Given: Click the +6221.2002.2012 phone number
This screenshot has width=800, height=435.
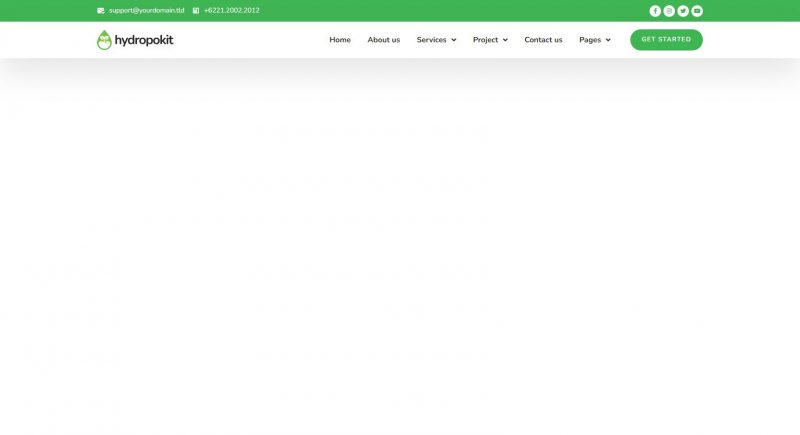Looking at the screenshot, I should 231,11.
